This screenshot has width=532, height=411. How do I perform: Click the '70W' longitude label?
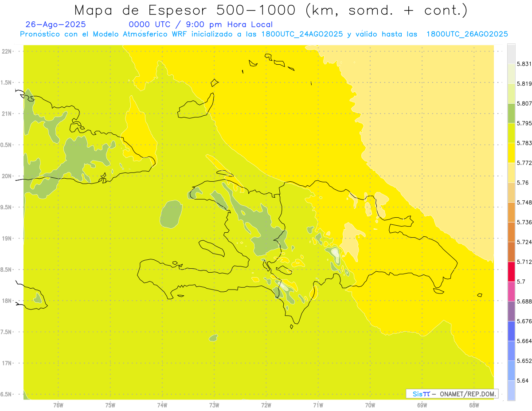click(370, 405)
